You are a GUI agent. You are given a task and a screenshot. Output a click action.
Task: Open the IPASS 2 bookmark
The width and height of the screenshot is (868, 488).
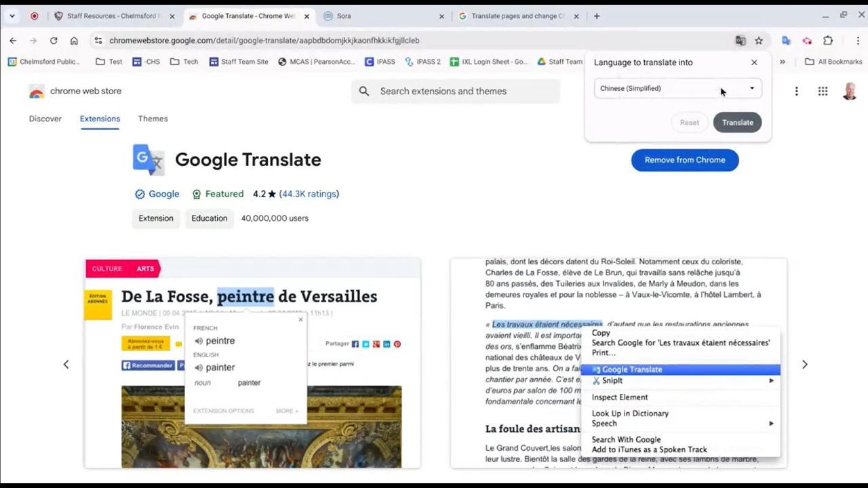(422, 62)
